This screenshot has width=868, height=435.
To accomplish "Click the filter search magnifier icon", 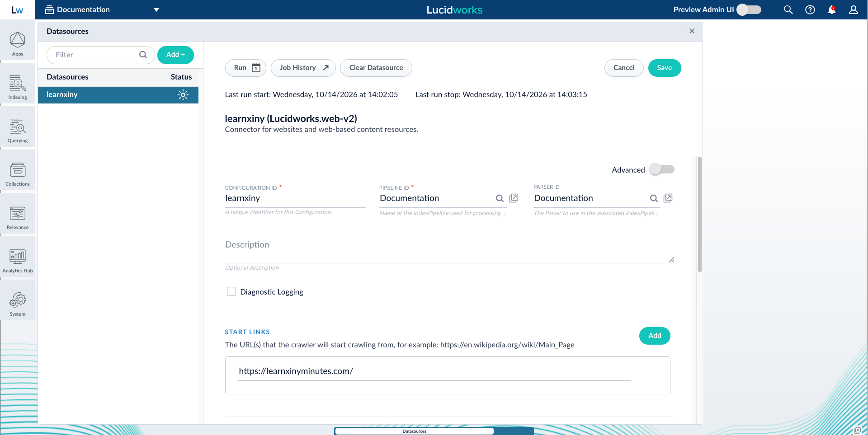I will click(143, 55).
